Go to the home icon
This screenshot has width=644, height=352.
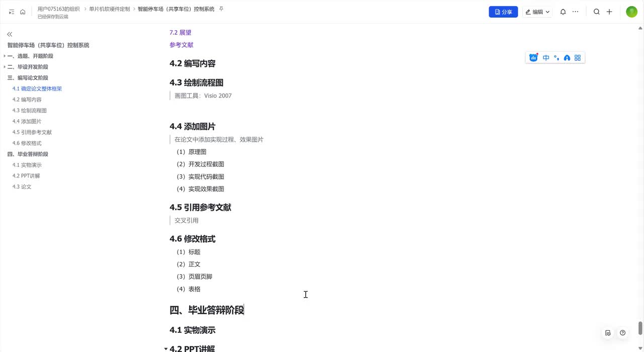(x=23, y=12)
